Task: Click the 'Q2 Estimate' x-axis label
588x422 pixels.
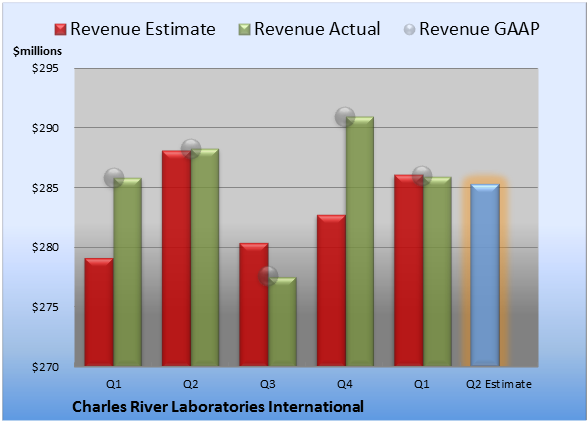Action: click(x=499, y=384)
